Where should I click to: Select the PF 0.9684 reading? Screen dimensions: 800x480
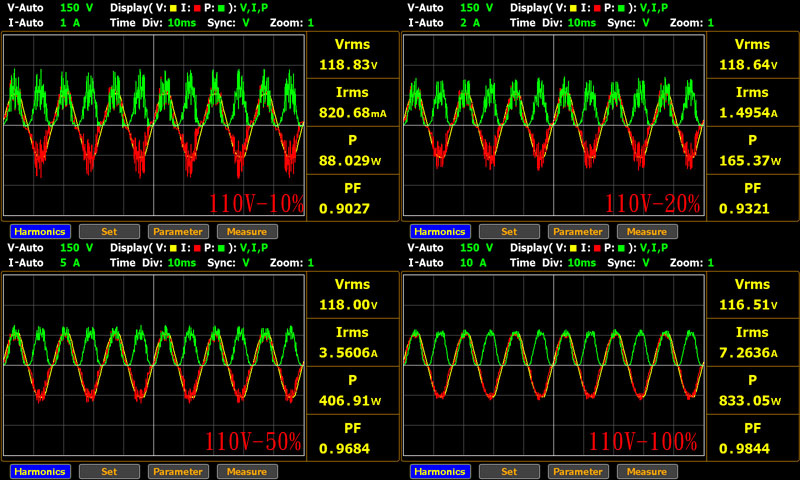(x=353, y=438)
